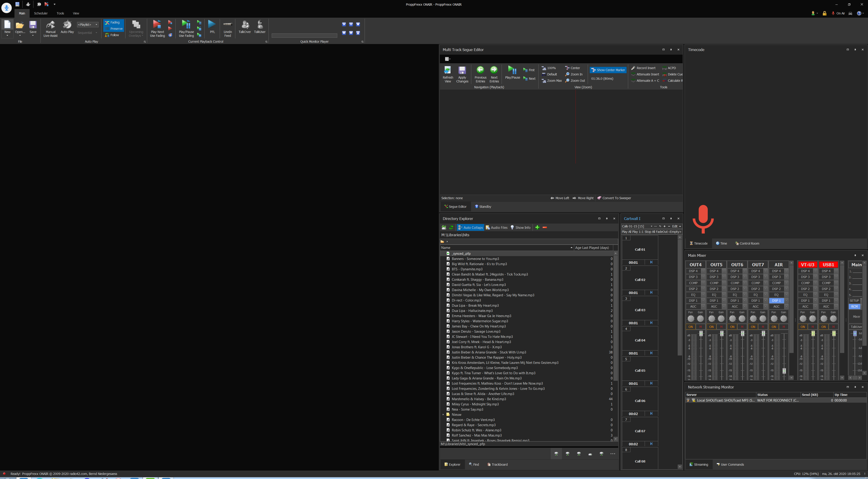
Task: Toggle ON button for OUT4 channel
Action: pos(690,327)
